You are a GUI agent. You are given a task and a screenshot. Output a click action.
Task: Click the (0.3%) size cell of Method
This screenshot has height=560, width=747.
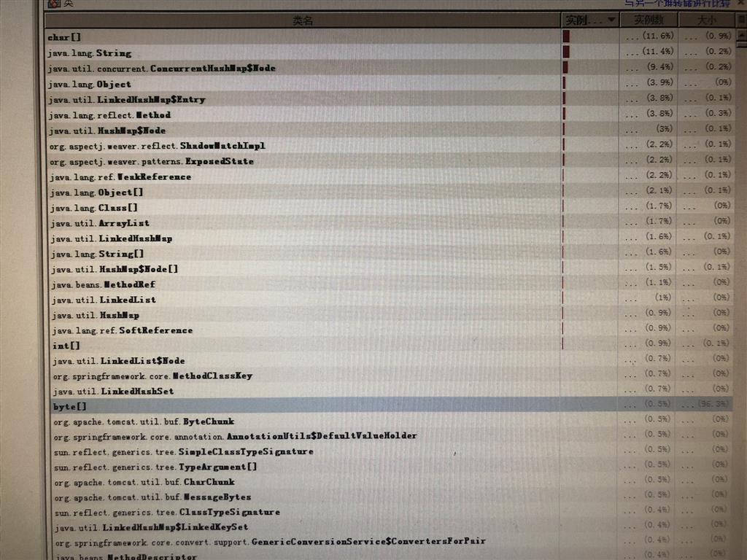coord(718,113)
